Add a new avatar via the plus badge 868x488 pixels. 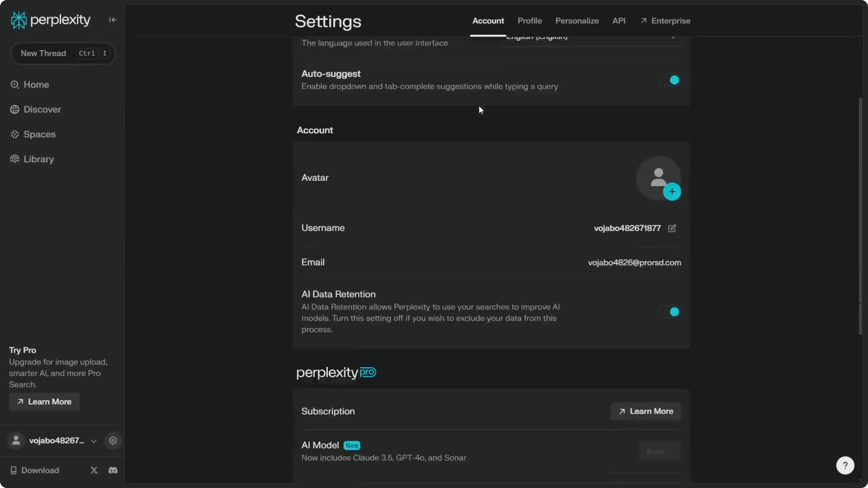tap(672, 192)
